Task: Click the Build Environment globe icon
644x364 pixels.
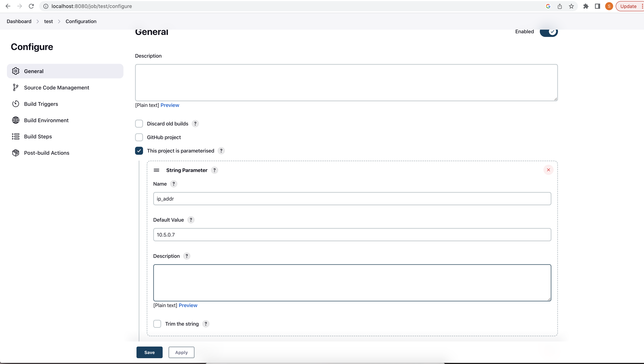Action: tap(16, 120)
